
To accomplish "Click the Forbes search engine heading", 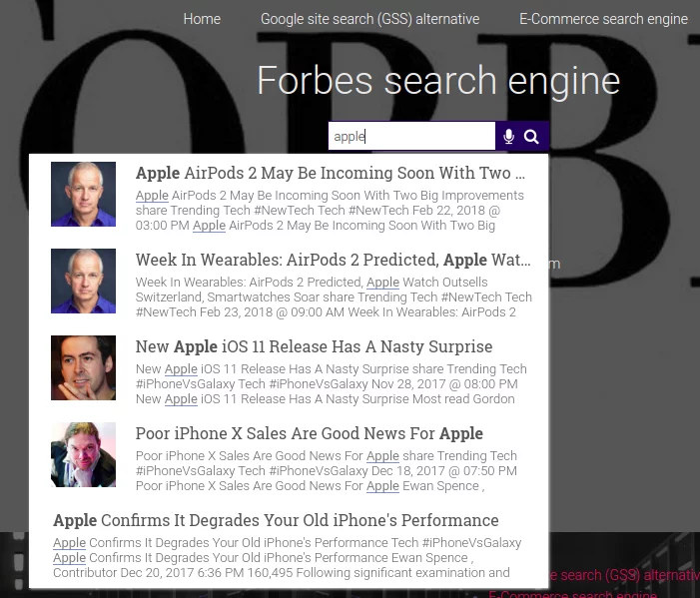I will click(x=437, y=81).
